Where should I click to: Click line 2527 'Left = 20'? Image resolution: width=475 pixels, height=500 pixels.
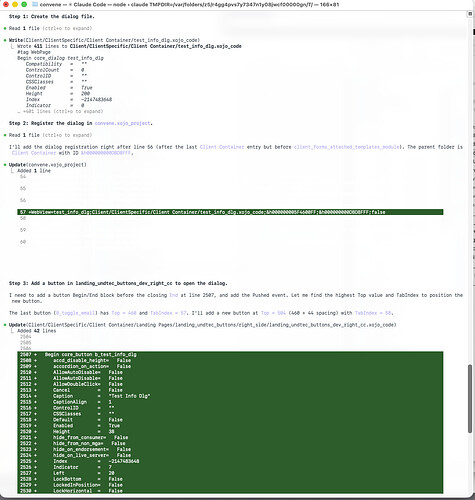click(x=230, y=473)
